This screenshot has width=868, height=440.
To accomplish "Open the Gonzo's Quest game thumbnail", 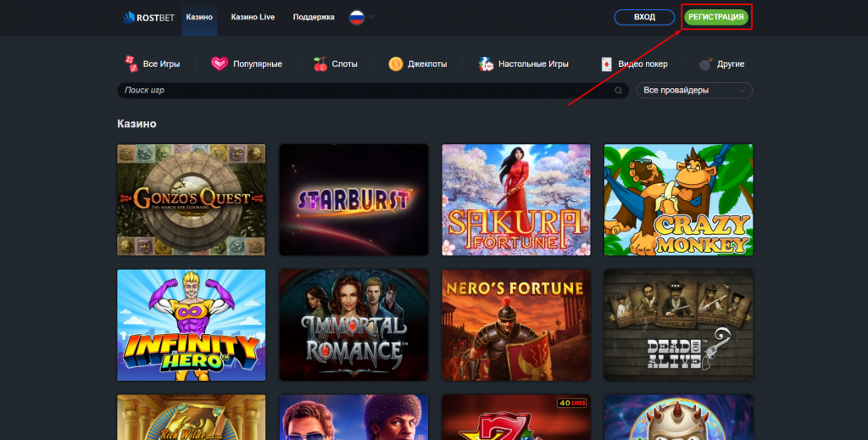I will pos(191,199).
